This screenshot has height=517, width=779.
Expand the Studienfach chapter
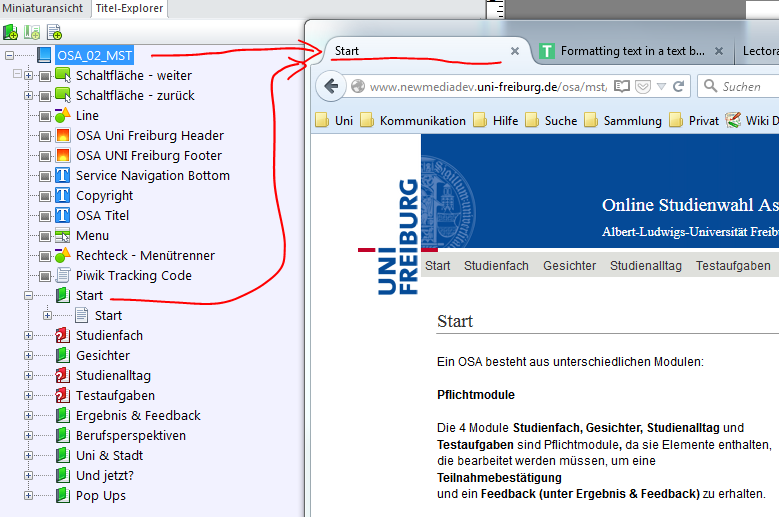point(28,336)
